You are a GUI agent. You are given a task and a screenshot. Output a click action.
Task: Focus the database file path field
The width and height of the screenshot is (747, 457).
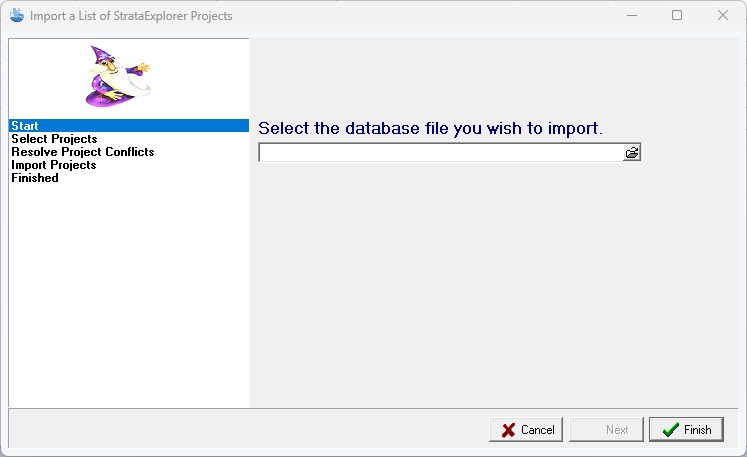440,153
